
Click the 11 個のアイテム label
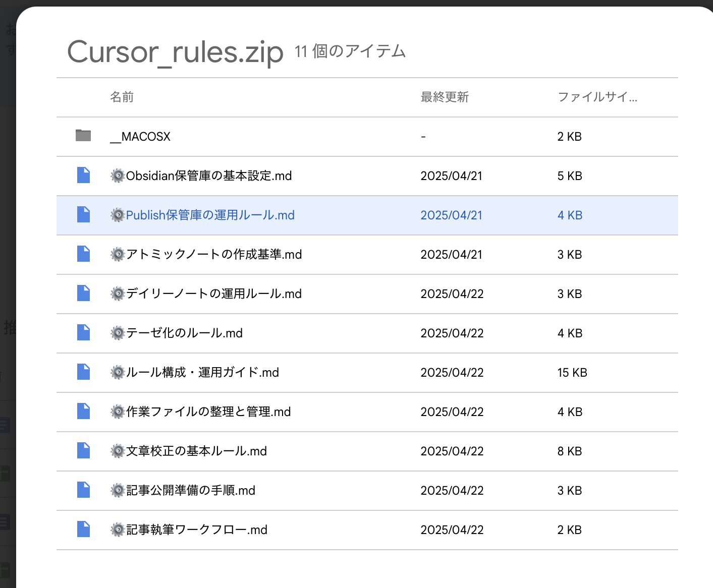[x=350, y=51]
